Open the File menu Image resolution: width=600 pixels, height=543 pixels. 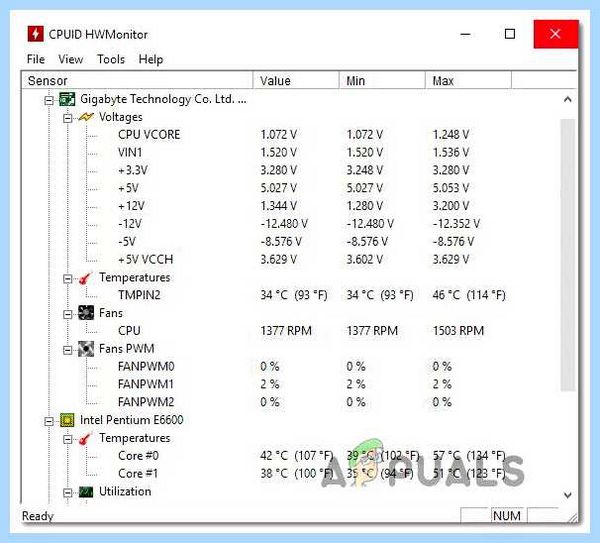tap(36, 59)
